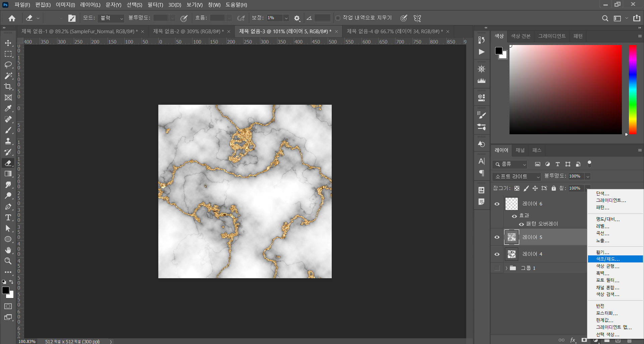Click the hue spectrum slider

pos(633,90)
